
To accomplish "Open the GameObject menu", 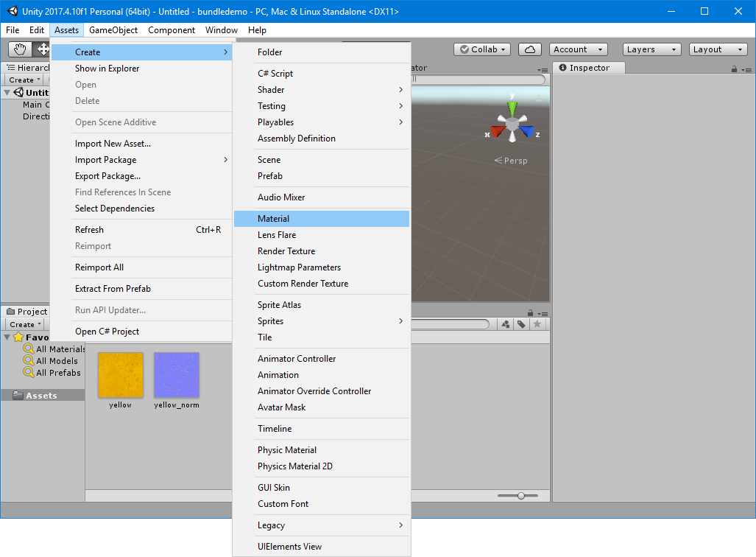I will (x=113, y=30).
